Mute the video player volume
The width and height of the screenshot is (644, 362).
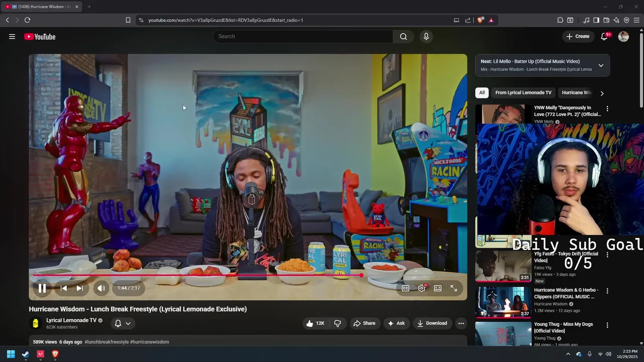coord(101,288)
